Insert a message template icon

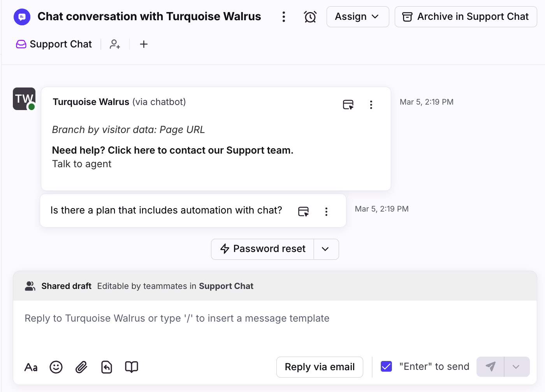point(107,367)
